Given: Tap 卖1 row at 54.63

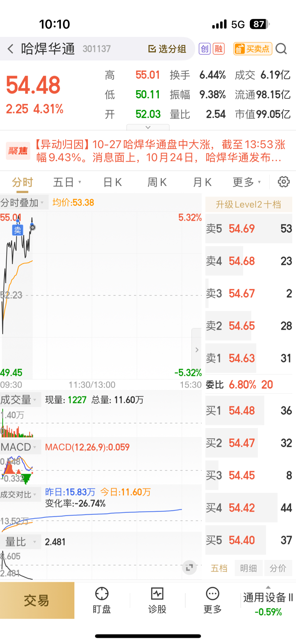Looking at the screenshot, I should click(x=249, y=358).
